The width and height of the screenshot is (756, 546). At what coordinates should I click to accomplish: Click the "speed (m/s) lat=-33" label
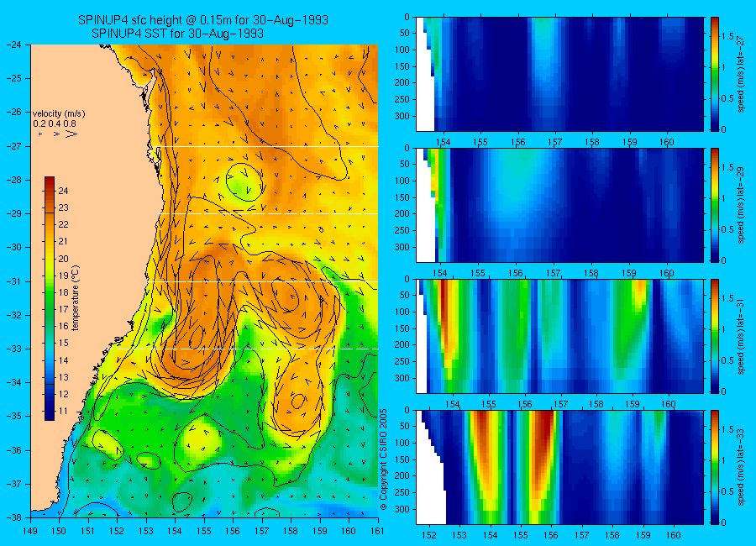(741, 467)
